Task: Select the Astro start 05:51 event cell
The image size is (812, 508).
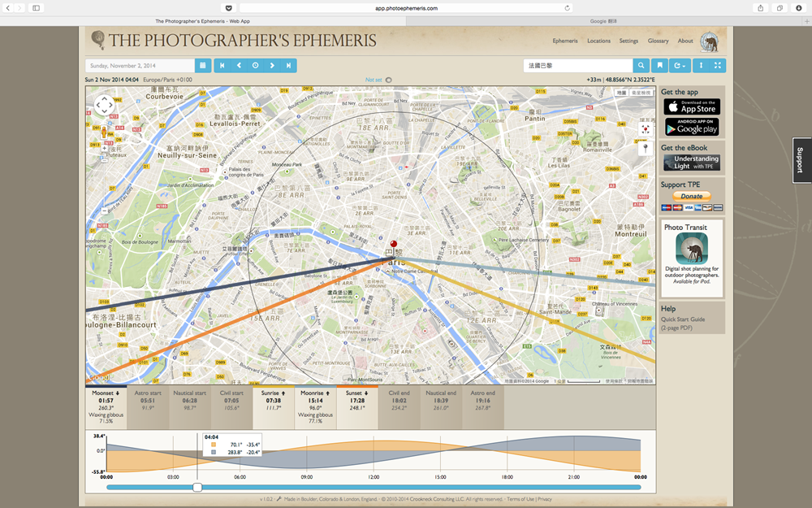Action: pos(148,407)
